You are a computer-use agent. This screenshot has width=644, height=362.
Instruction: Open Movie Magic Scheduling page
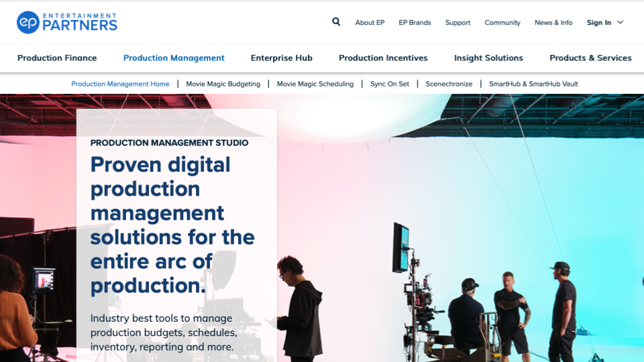[x=315, y=84]
